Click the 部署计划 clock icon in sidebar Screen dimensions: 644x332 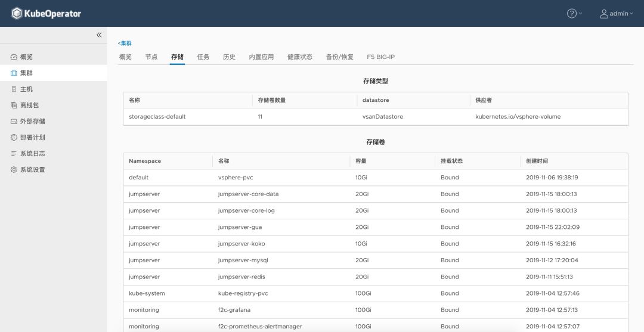point(14,138)
